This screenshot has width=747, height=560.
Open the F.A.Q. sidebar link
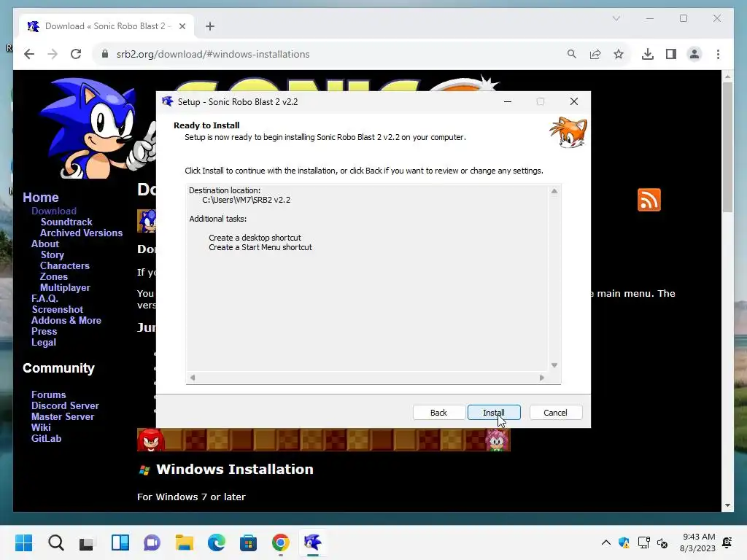coord(44,298)
